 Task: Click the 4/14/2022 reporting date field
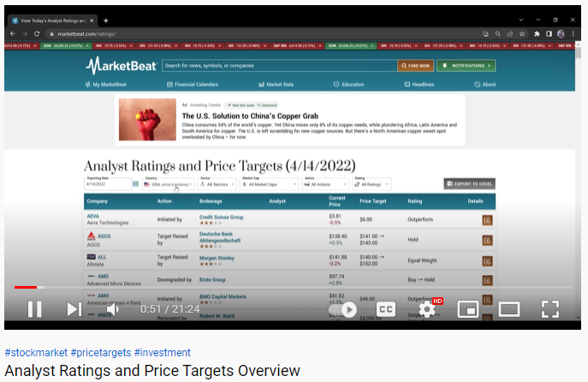[x=108, y=184]
